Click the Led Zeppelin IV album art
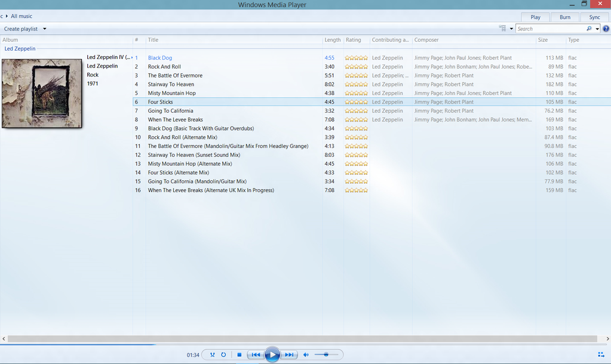This screenshot has height=364, width=611. (x=42, y=94)
